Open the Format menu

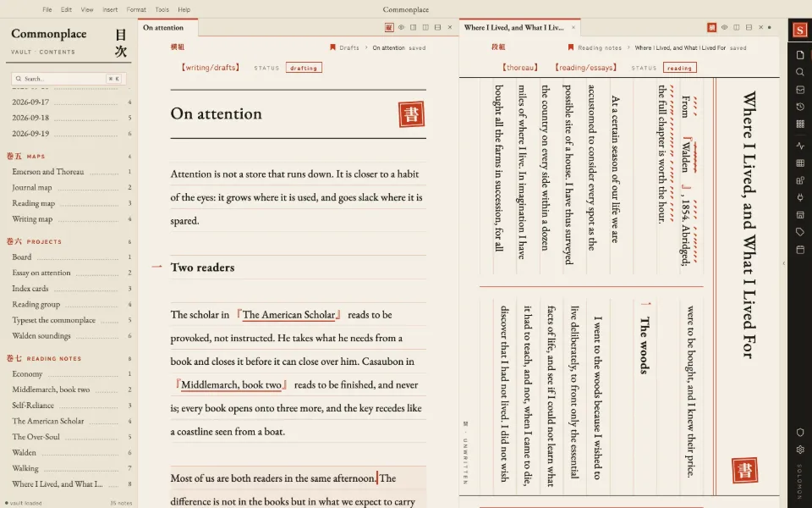tap(136, 9)
